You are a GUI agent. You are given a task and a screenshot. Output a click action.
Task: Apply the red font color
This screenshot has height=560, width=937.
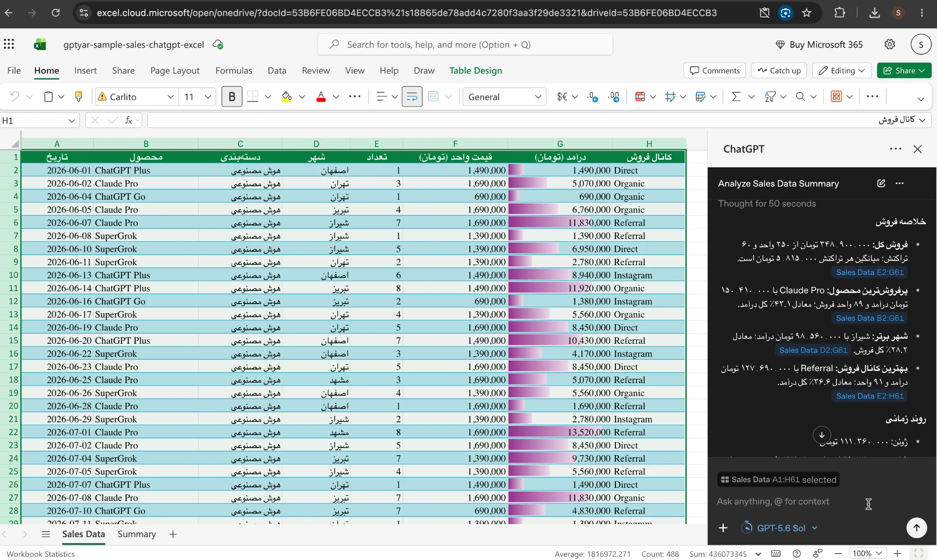point(321,96)
